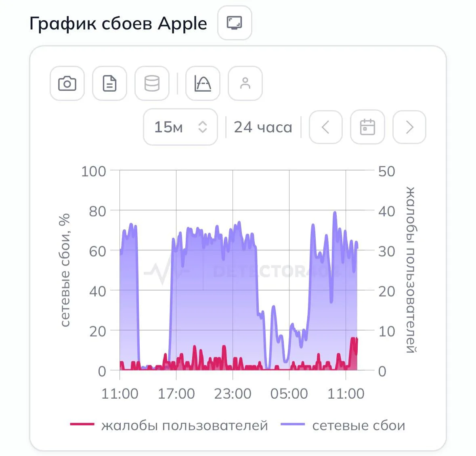Click the 05:00 marker on time axis
This screenshot has height=456, width=476.
click(289, 393)
